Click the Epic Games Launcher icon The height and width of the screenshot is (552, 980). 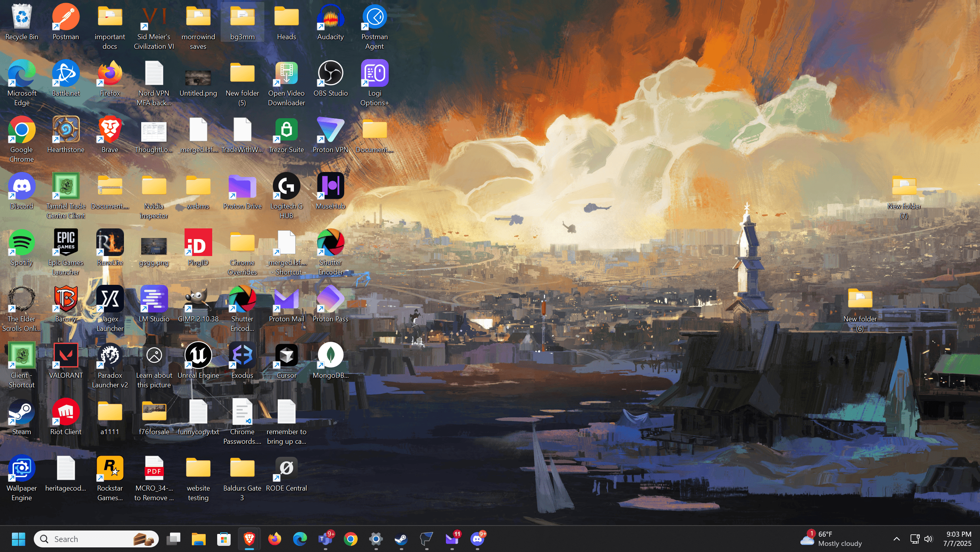coord(66,253)
